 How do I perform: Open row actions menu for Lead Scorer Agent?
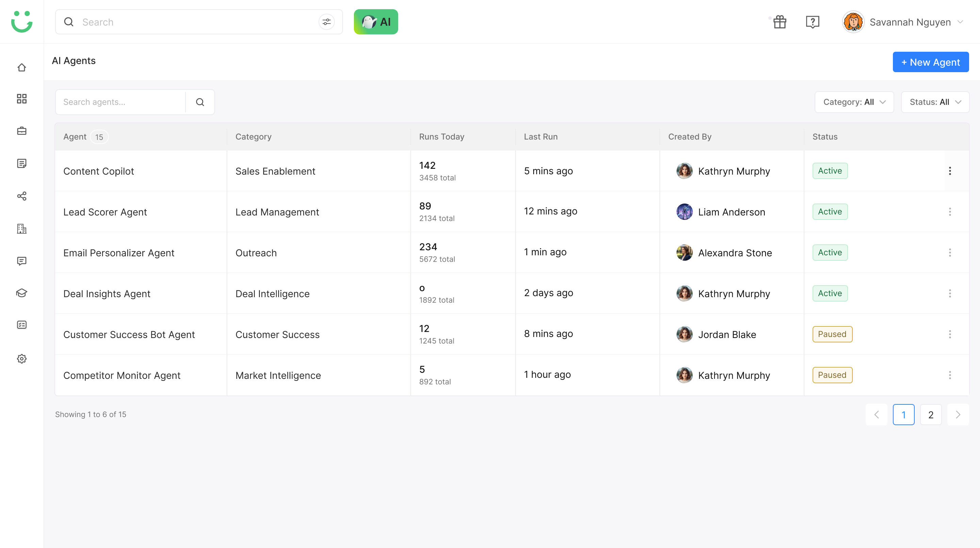(950, 212)
